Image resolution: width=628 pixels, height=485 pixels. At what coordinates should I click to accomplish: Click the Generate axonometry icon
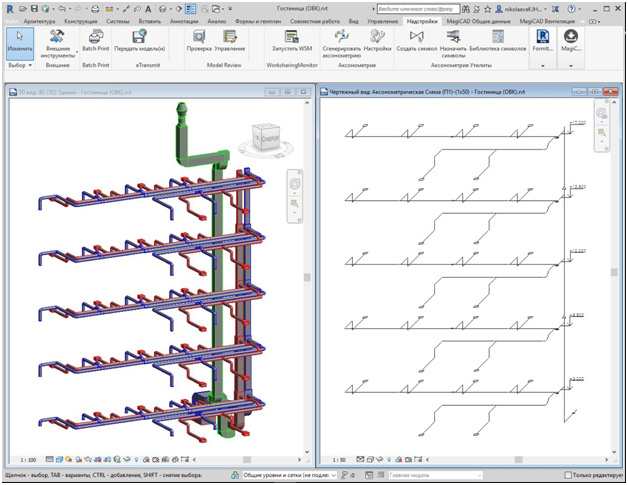(x=342, y=36)
